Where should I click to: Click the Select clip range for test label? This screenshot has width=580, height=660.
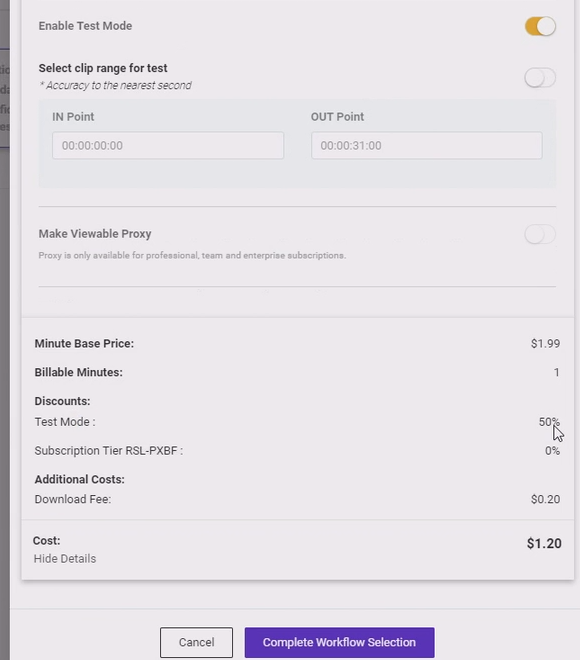pyautogui.click(x=103, y=68)
